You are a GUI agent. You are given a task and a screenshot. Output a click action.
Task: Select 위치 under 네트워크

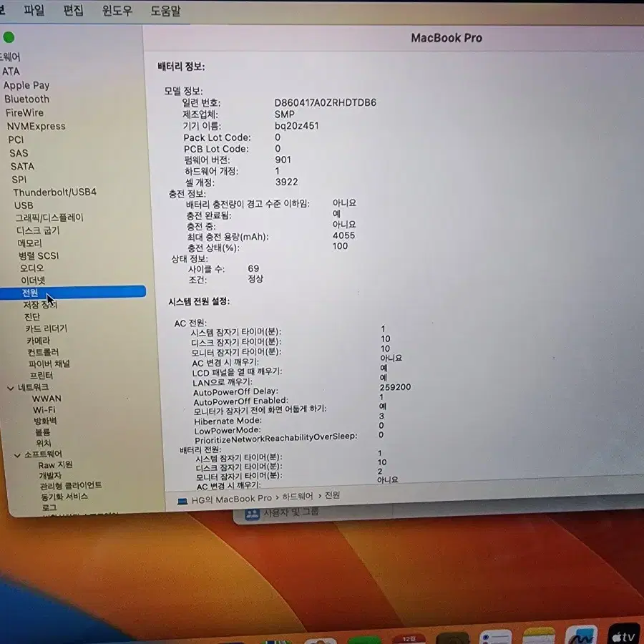pyautogui.click(x=44, y=443)
